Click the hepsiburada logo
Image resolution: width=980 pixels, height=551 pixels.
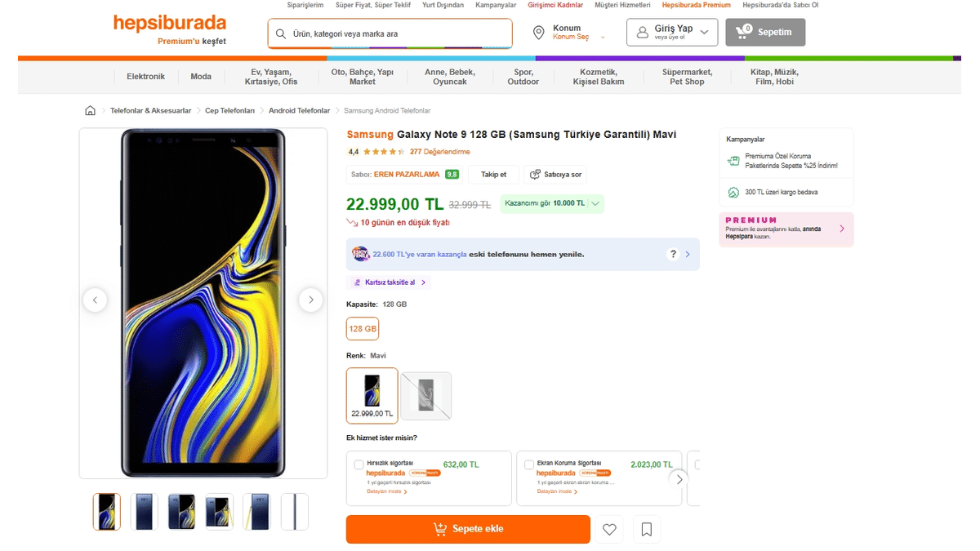click(169, 22)
